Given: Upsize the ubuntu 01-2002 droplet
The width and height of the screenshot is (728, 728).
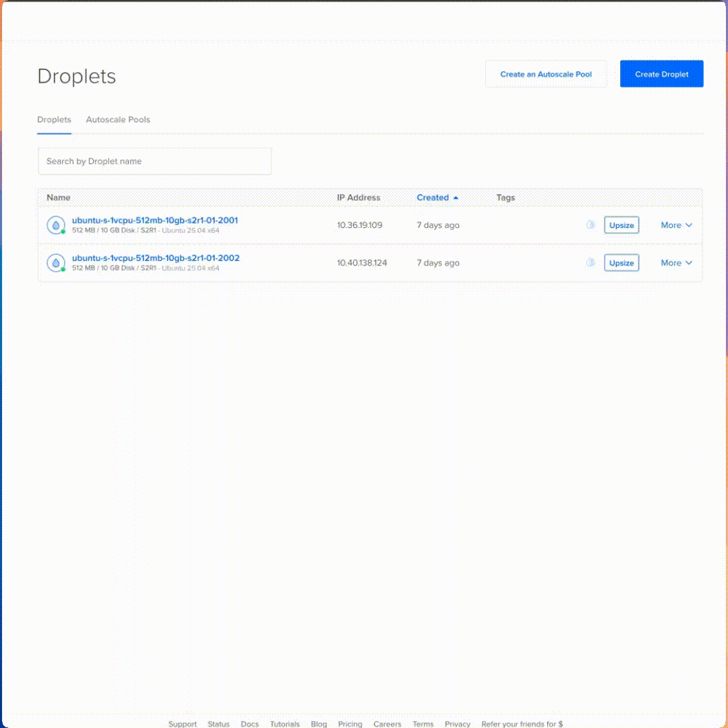Looking at the screenshot, I should point(621,263).
